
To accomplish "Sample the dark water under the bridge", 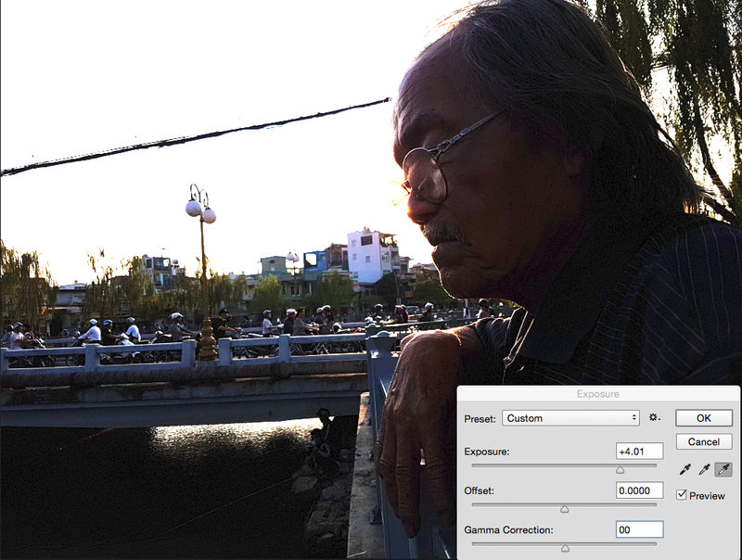I will point(139,482).
